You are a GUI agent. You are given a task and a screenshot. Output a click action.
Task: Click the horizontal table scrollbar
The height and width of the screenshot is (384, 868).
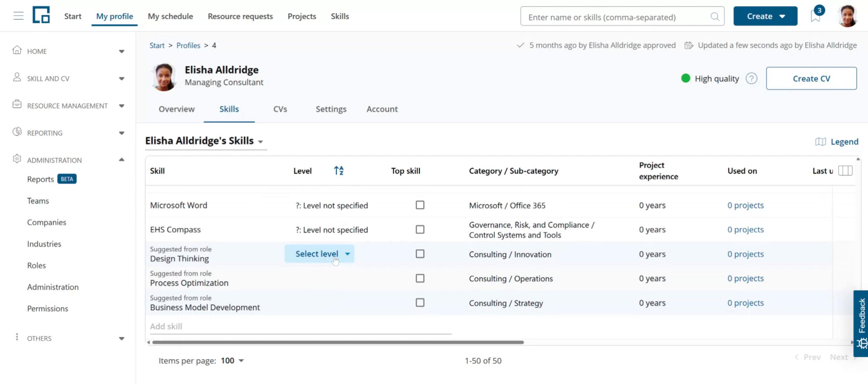[338, 342]
